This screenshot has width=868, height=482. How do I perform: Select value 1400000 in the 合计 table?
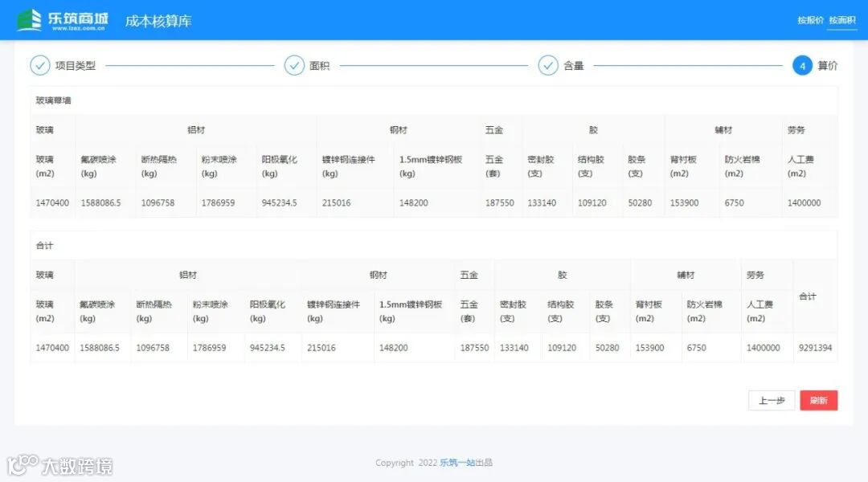coord(763,348)
